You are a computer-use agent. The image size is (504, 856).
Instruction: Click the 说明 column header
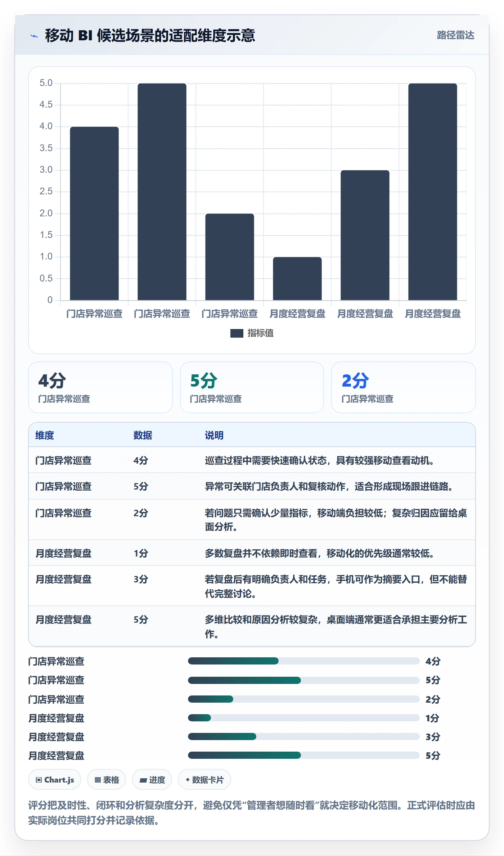point(214,435)
